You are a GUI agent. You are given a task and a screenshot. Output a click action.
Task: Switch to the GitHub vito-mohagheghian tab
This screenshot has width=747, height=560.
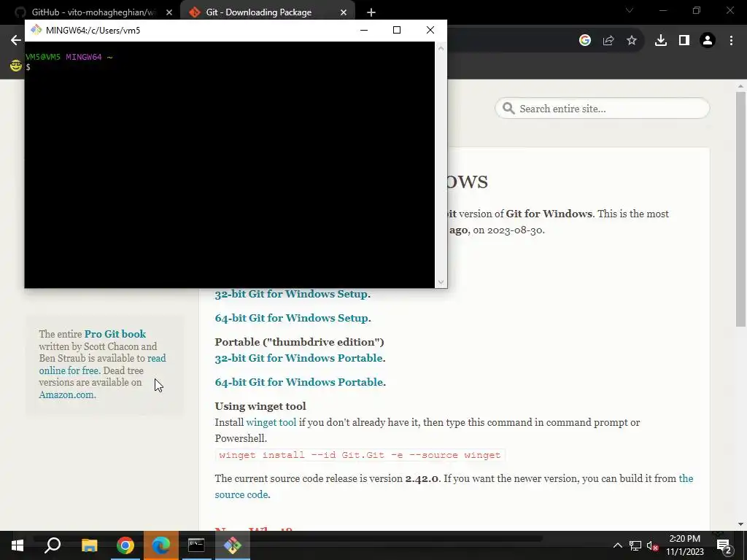pyautogui.click(x=93, y=12)
